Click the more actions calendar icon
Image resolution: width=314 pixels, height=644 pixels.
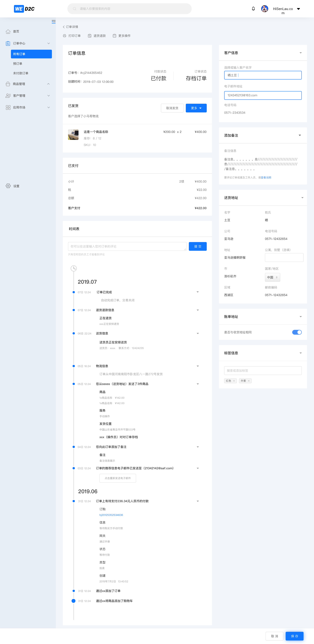[114, 36]
